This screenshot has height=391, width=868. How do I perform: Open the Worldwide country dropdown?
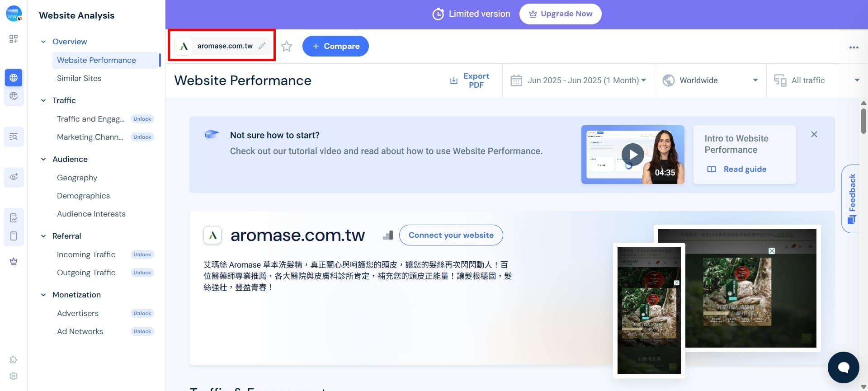711,80
